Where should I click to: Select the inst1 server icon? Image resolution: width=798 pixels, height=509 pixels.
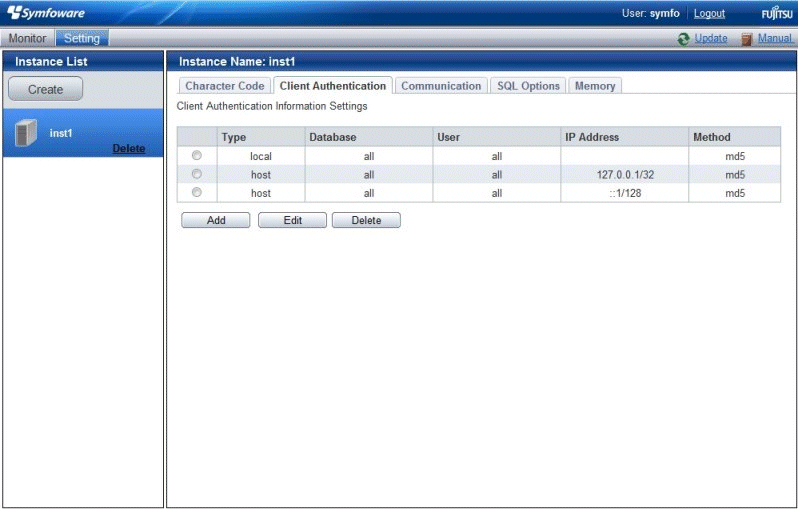click(26, 133)
